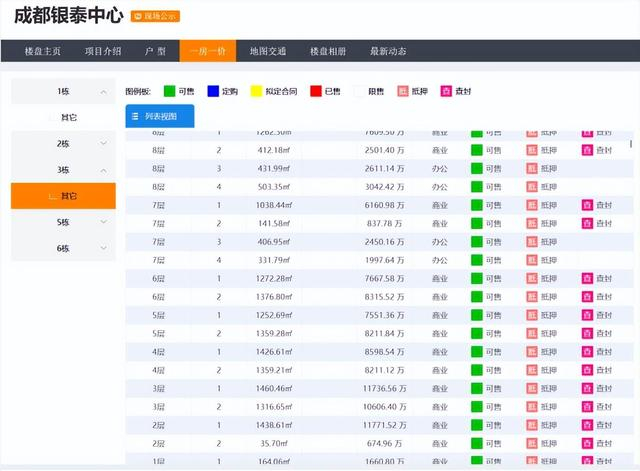Click the area value 1252.69㎡
640x471 pixels.
click(274, 315)
